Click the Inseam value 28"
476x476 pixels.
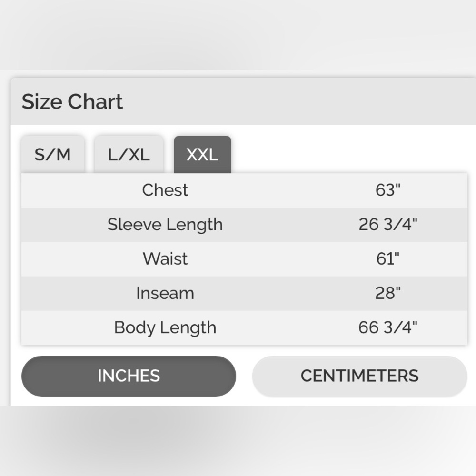388,293
